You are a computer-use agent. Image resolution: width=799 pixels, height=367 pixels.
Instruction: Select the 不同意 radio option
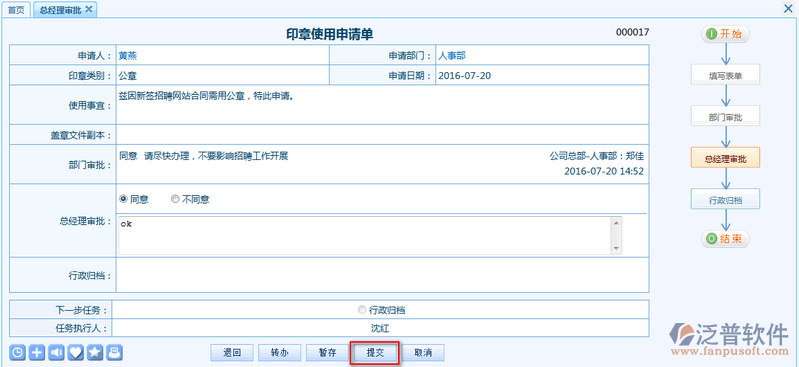coord(175,199)
